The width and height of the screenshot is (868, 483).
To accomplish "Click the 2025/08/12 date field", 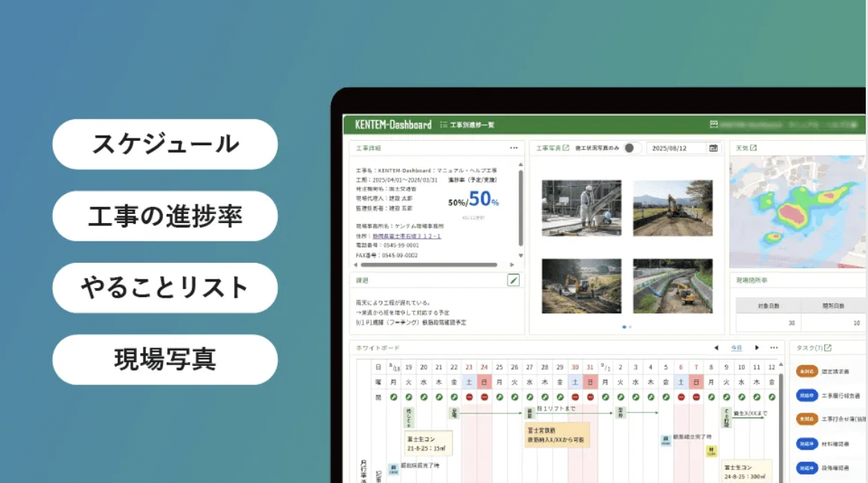I will coord(675,148).
